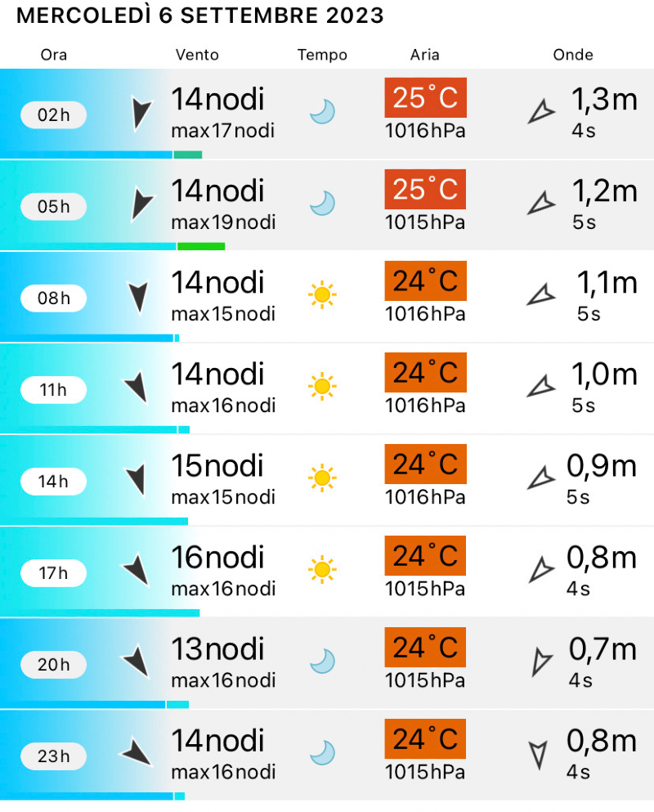Screen dimensions: 654x812
Task: Click the Mercoledì 6 Settembre 2023 heading
Action: (200, 16)
